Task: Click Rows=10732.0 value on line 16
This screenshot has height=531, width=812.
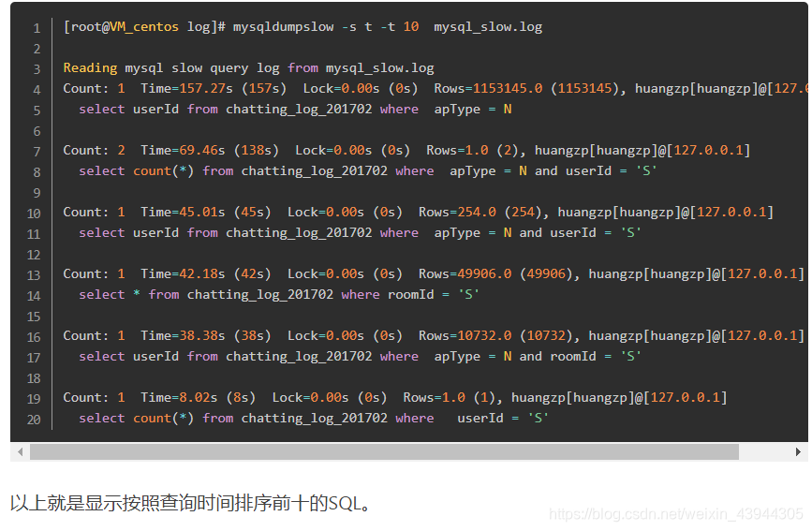Action: pyautogui.click(x=465, y=335)
